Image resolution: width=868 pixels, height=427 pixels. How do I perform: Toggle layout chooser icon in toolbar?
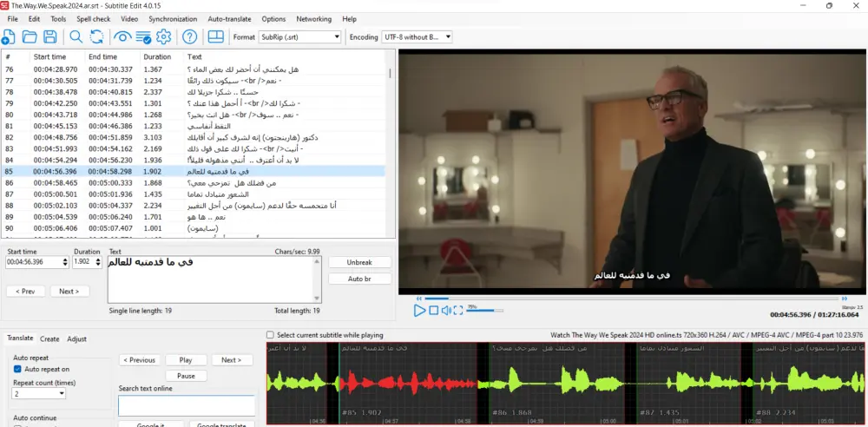point(216,37)
